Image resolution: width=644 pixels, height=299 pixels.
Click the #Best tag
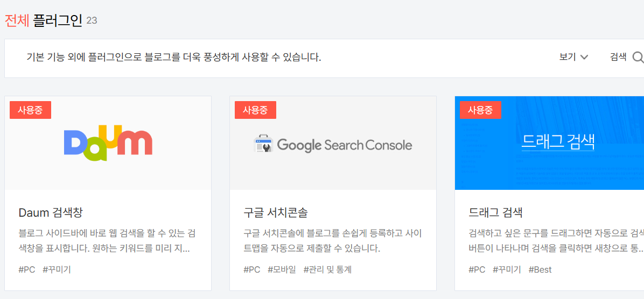coord(540,269)
